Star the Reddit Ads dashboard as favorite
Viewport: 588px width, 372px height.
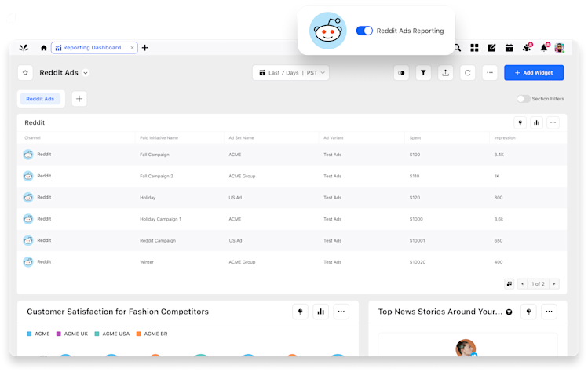(x=25, y=73)
